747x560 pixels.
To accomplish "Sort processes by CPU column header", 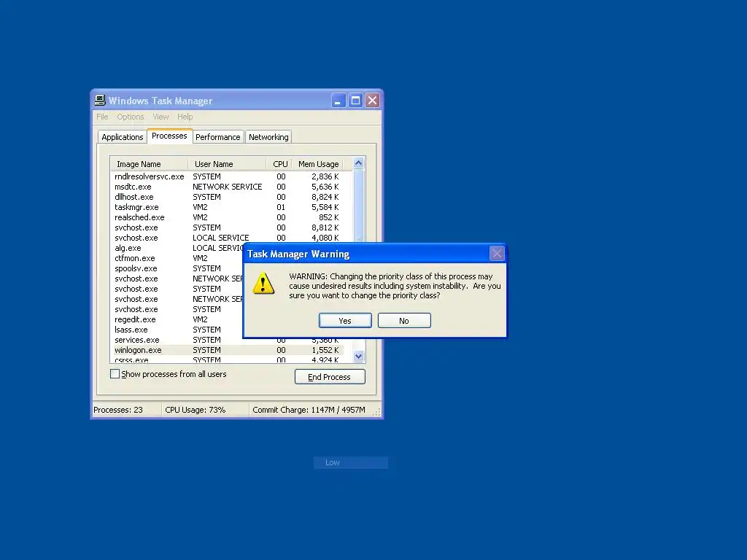I will point(279,164).
